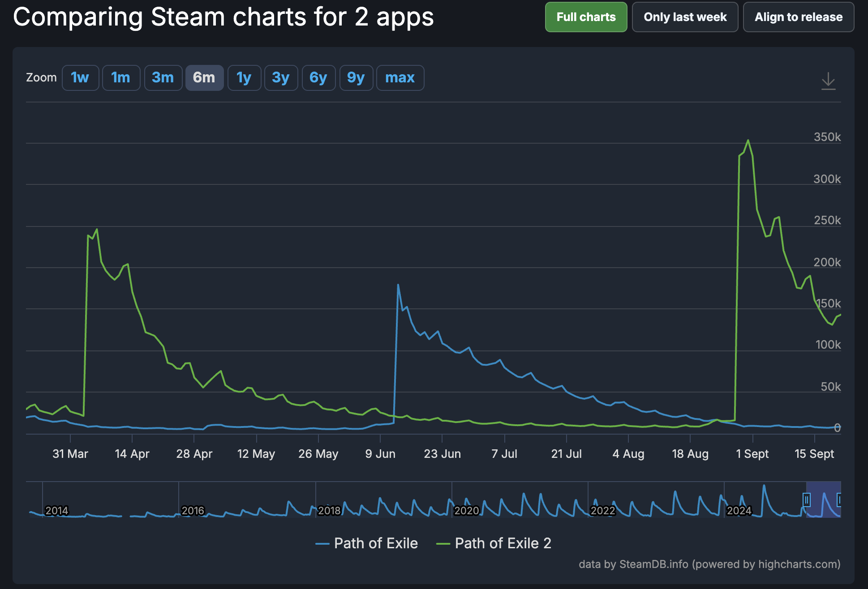The height and width of the screenshot is (589, 868).
Task: Click the 2020 marker in navigator
Action: click(466, 511)
